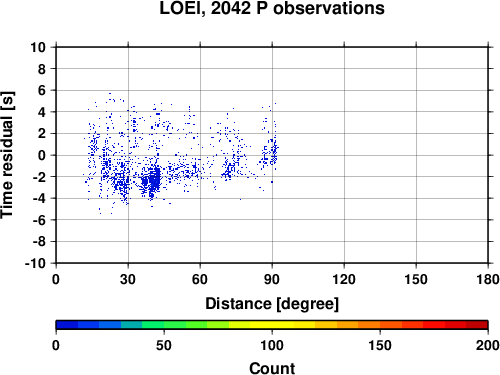
Task: Click the x-axis tick label '180'
Action: point(488,279)
